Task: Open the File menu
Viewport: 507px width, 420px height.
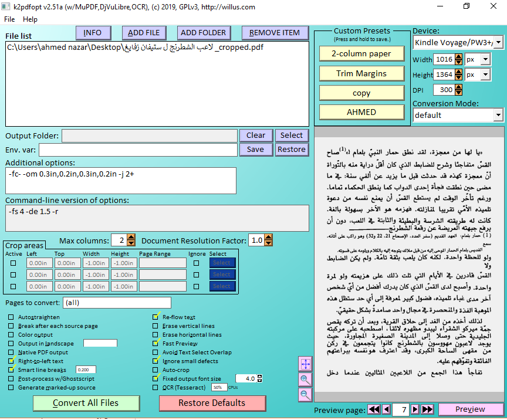Action: [x=9, y=19]
